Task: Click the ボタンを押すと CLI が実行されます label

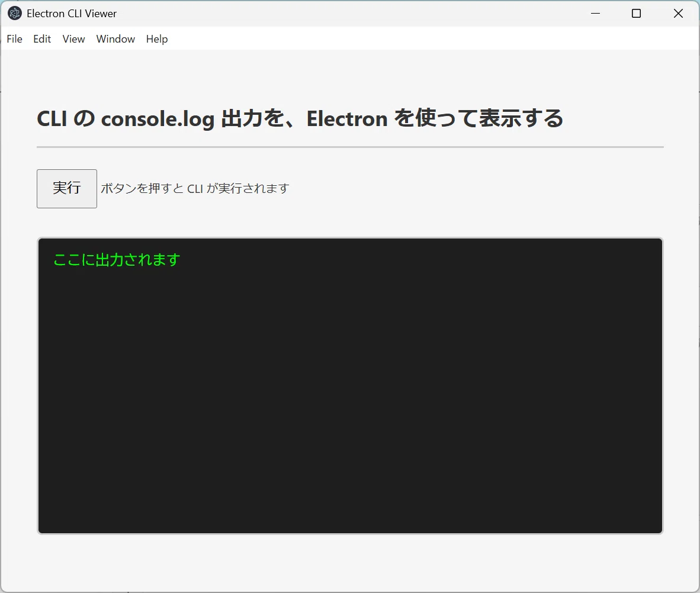Action: [195, 189]
